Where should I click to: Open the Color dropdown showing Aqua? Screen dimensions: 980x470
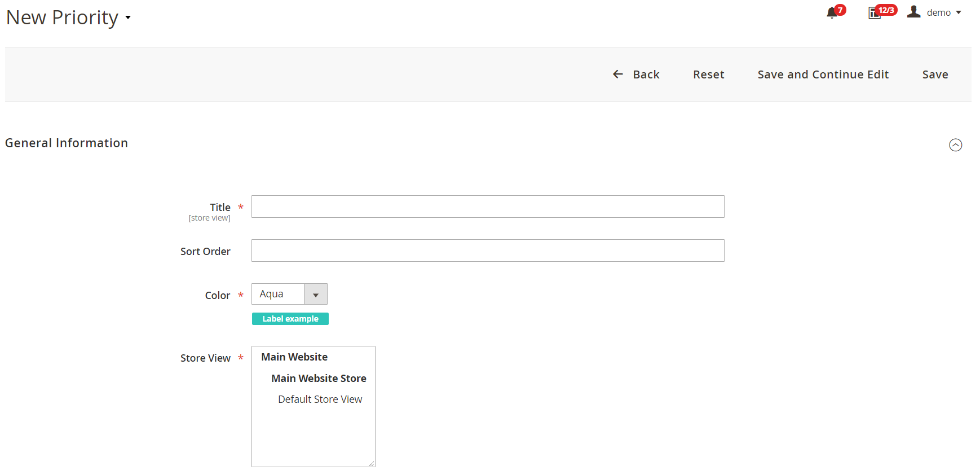click(x=289, y=294)
